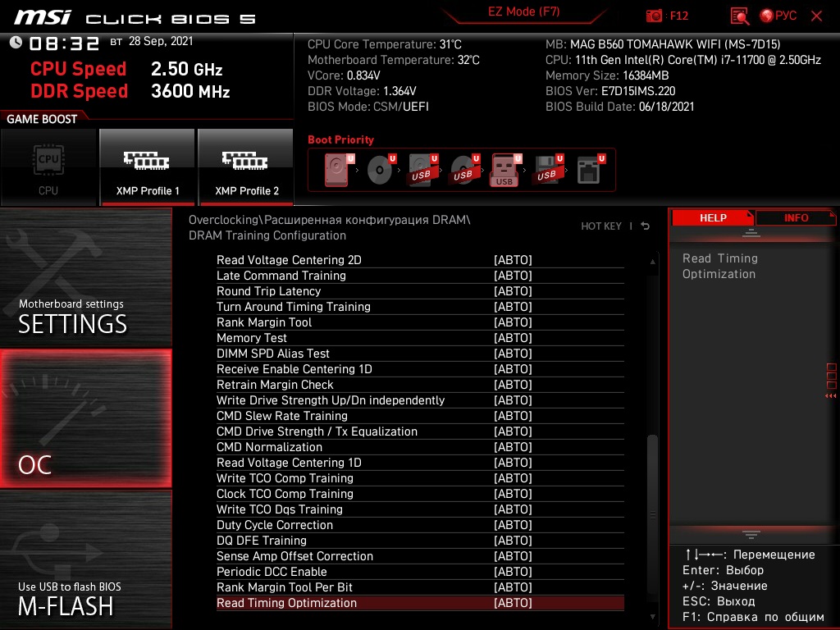Open M-FLASH BIOS flashing section
840x630 pixels.
click(85, 559)
